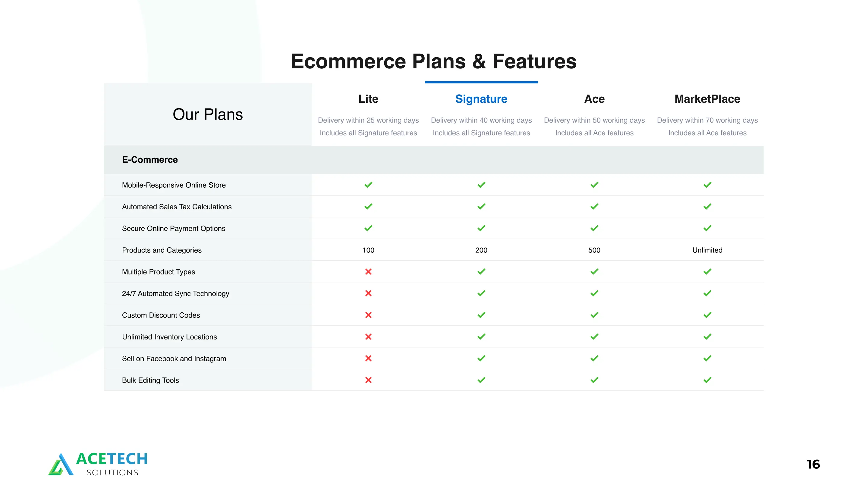Screen dimensions: 868x488
Task: Click the Products and Categories row label
Action: pos(162,250)
